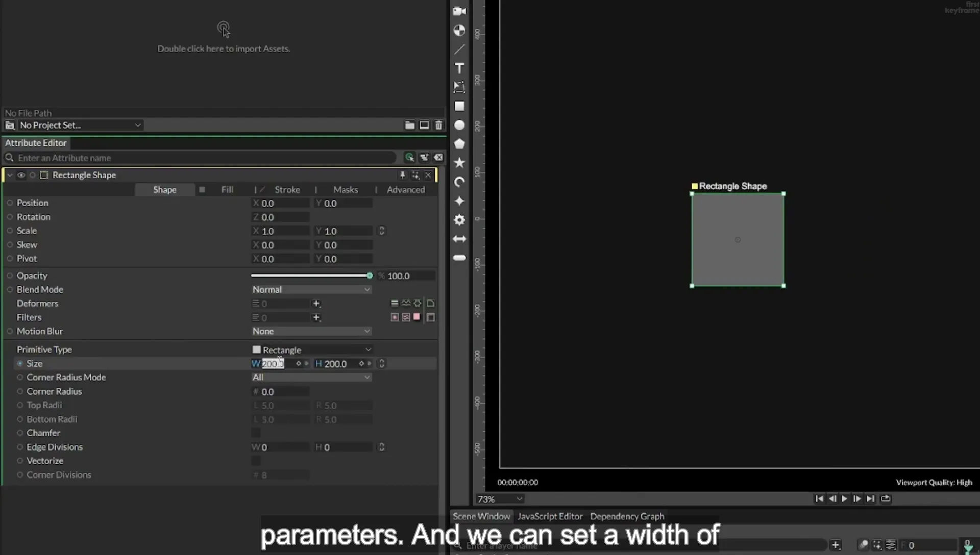Toggle the Scale proportion lock
The width and height of the screenshot is (980, 555).
coord(381,231)
